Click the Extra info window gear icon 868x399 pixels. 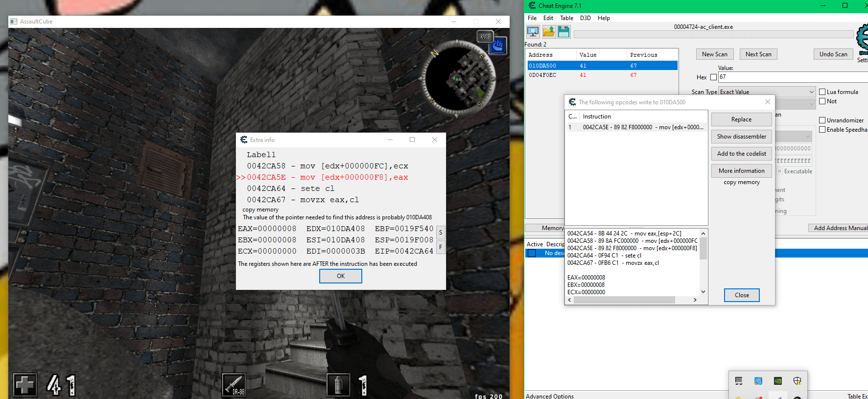click(244, 140)
